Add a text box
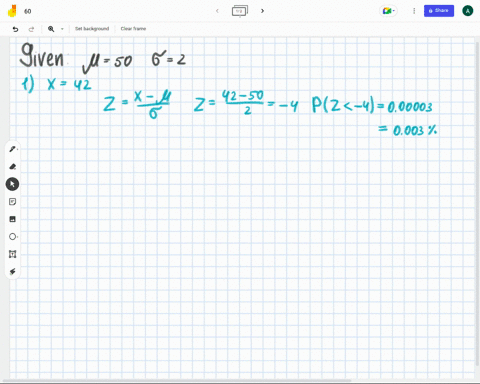The height and width of the screenshot is (384, 480). coord(13,254)
